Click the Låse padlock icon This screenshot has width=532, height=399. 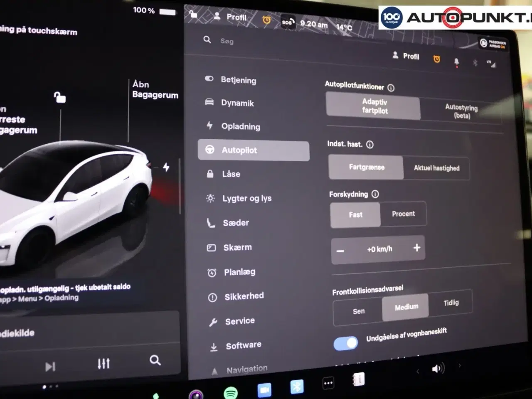pos(210,174)
